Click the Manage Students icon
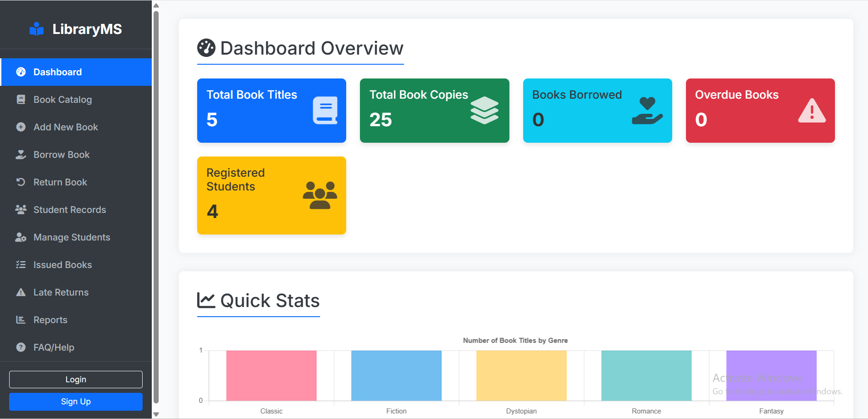This screenshot has width=868, height=419. point(21,237)
